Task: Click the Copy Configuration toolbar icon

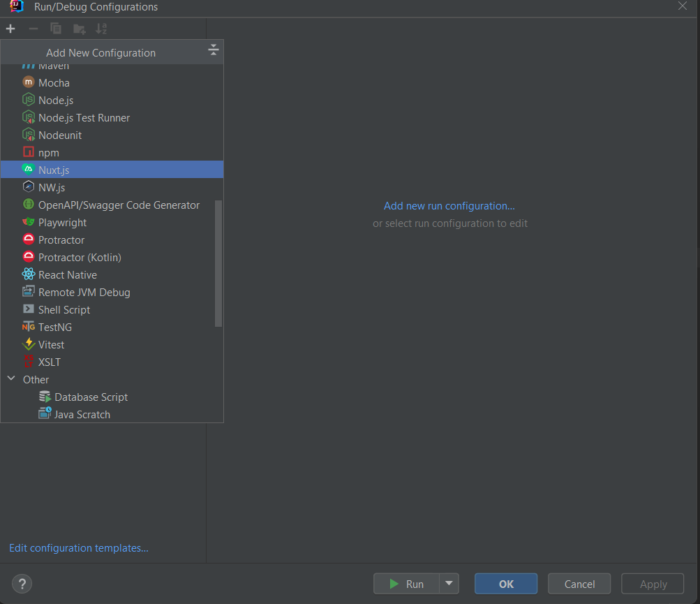Action: [56, 29]
